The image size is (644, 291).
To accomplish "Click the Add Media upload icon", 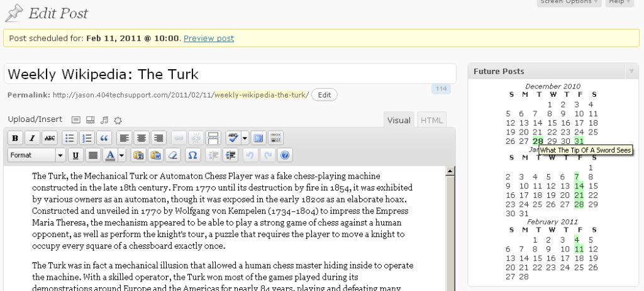I will pyautogui.click(x=118, y=120).
